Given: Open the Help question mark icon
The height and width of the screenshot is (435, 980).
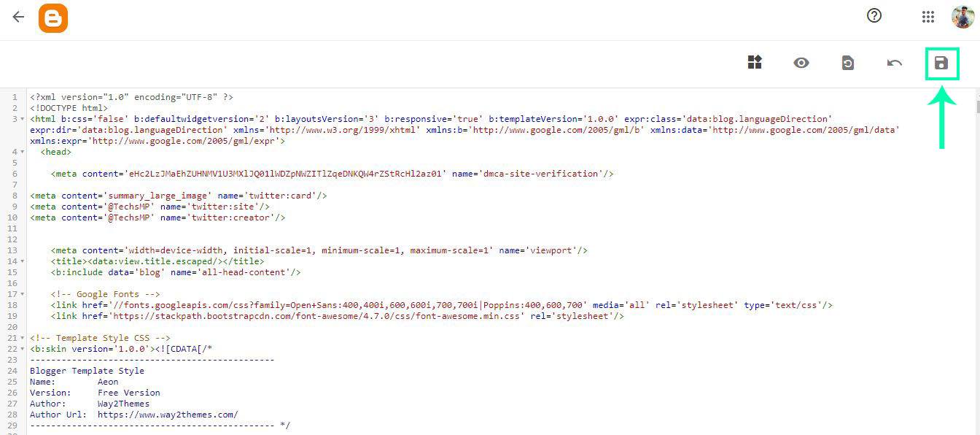Looking at the screenshot, I should [x=874, y=16].
